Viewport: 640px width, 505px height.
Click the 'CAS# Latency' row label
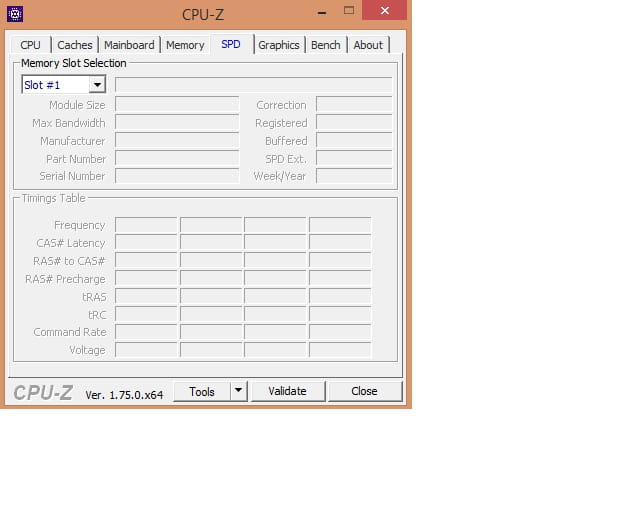coord(71,243)
